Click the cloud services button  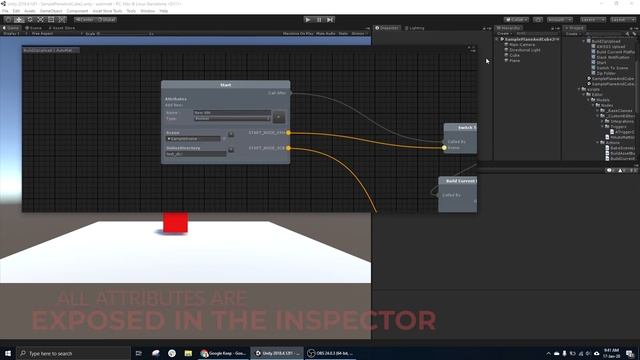(538, 20)
